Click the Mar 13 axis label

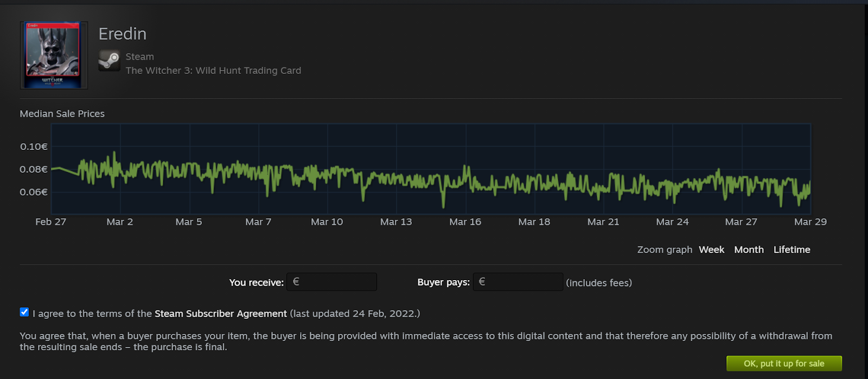396,222
